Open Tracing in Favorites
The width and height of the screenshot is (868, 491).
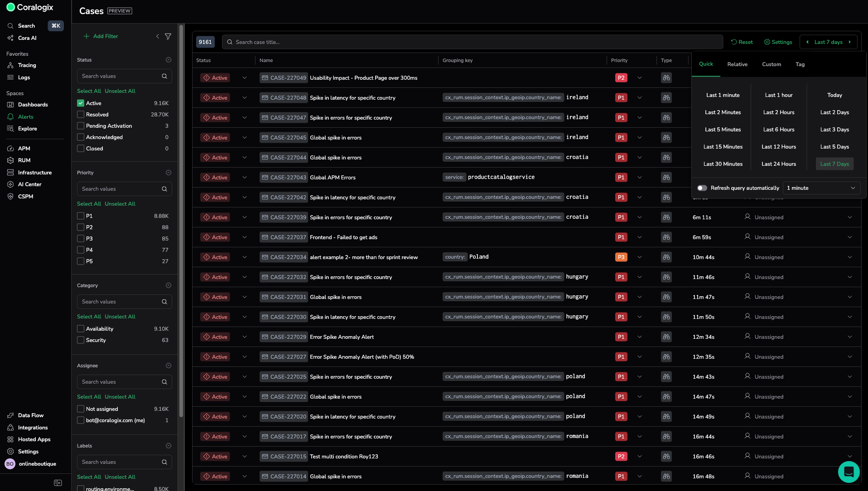(x=27, y=65)
